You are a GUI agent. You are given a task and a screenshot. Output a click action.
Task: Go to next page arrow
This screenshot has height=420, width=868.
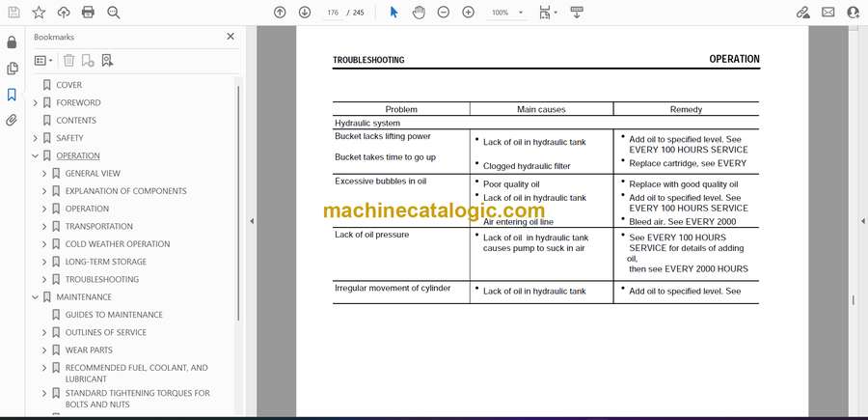click(305, 13)
